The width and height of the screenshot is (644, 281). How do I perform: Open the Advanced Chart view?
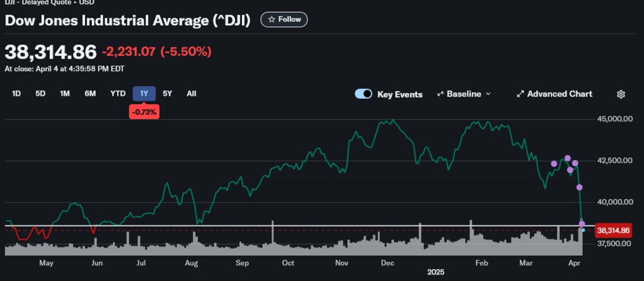tap(554, 94)
